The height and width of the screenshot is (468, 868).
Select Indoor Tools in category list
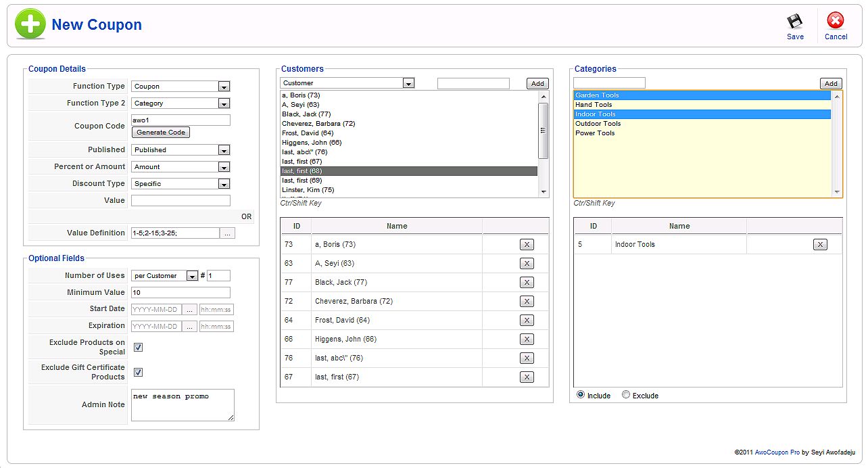click(702, 114)
